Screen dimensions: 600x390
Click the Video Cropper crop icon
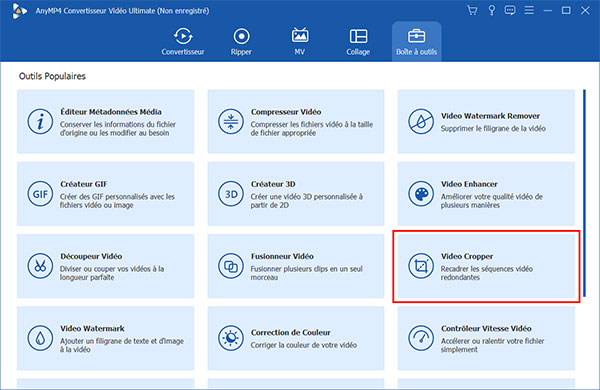pos(421,266)
